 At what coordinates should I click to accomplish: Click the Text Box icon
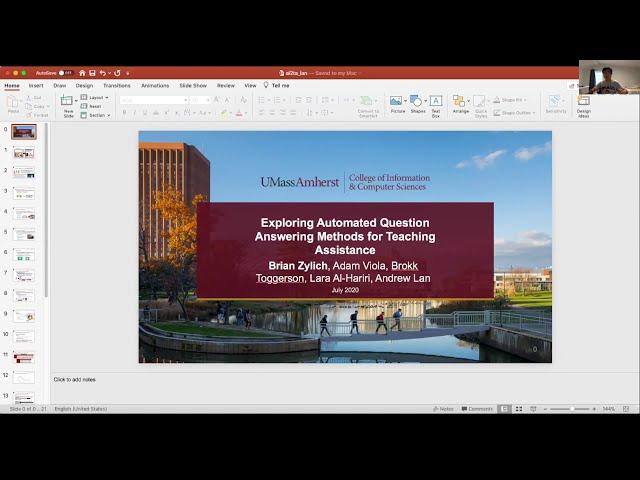436,101
